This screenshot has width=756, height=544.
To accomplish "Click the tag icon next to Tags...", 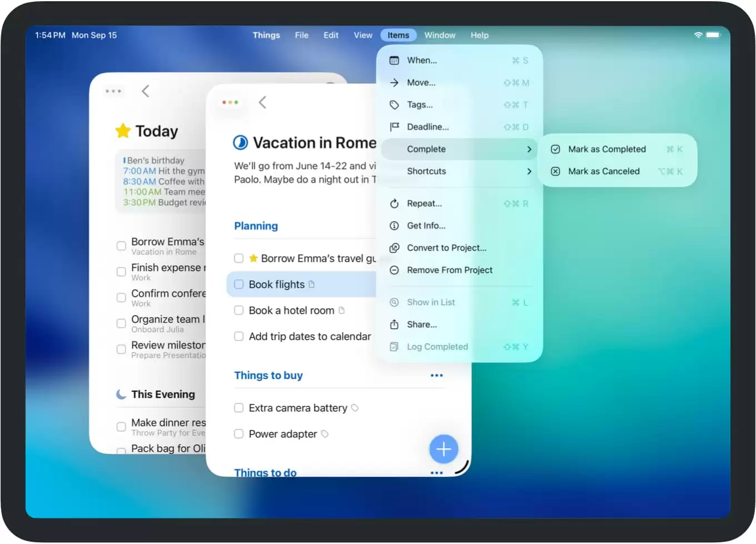I will 394,105.
